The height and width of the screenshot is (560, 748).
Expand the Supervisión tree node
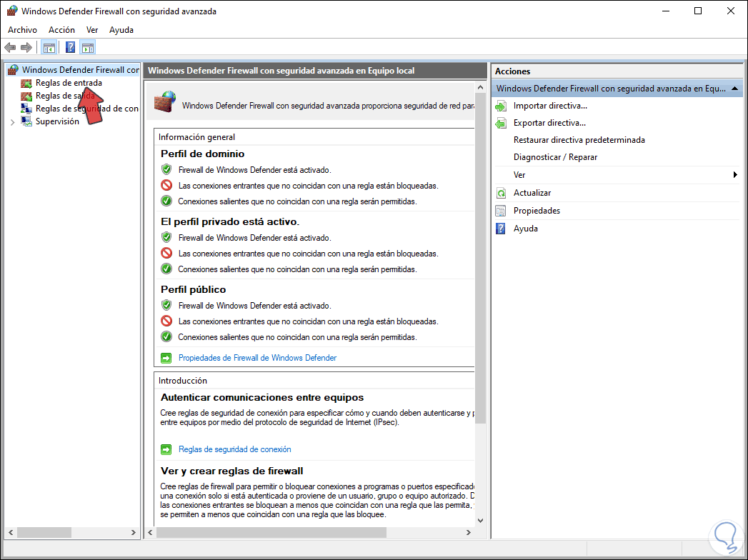tap(12, 122)
